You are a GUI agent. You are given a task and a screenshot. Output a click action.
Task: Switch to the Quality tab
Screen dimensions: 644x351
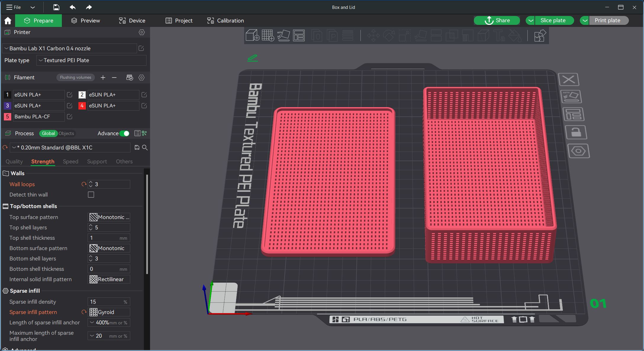[x=14, y=161]
